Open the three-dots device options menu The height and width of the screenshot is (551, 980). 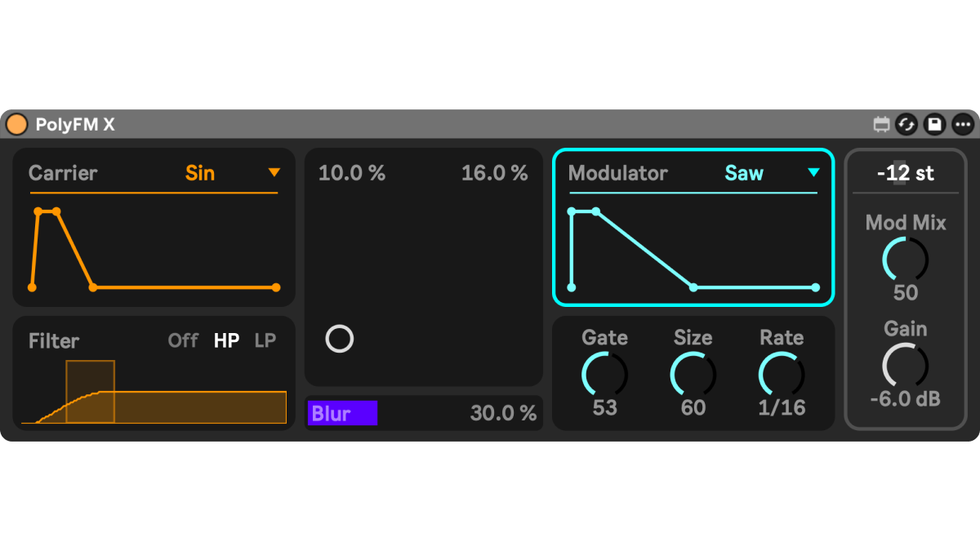[x=963, y=125]
